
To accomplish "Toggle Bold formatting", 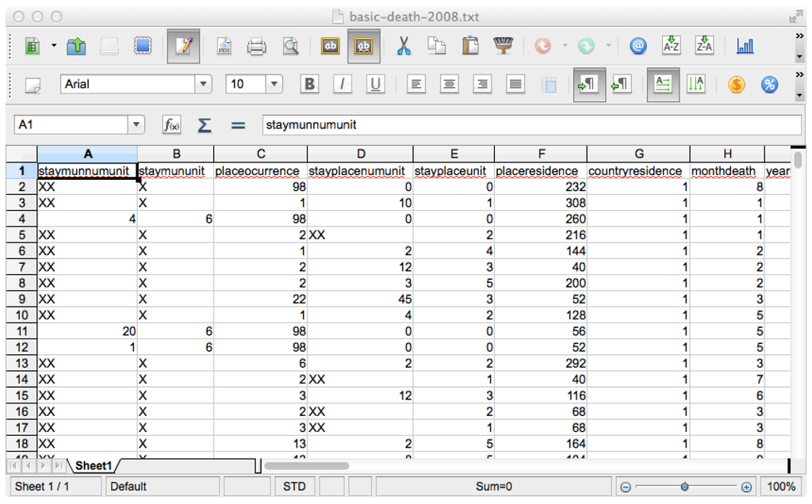I will pyautogui.click(x=309, y=84).
